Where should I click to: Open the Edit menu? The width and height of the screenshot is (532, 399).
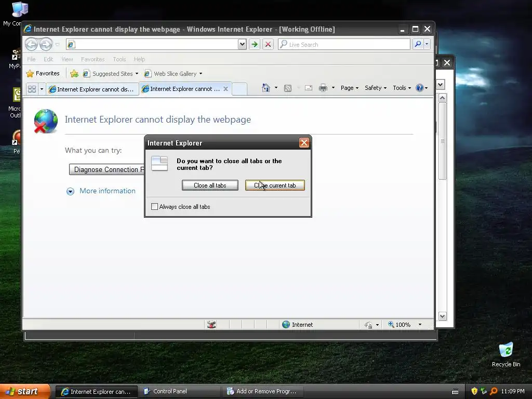(x=48, y=59)
